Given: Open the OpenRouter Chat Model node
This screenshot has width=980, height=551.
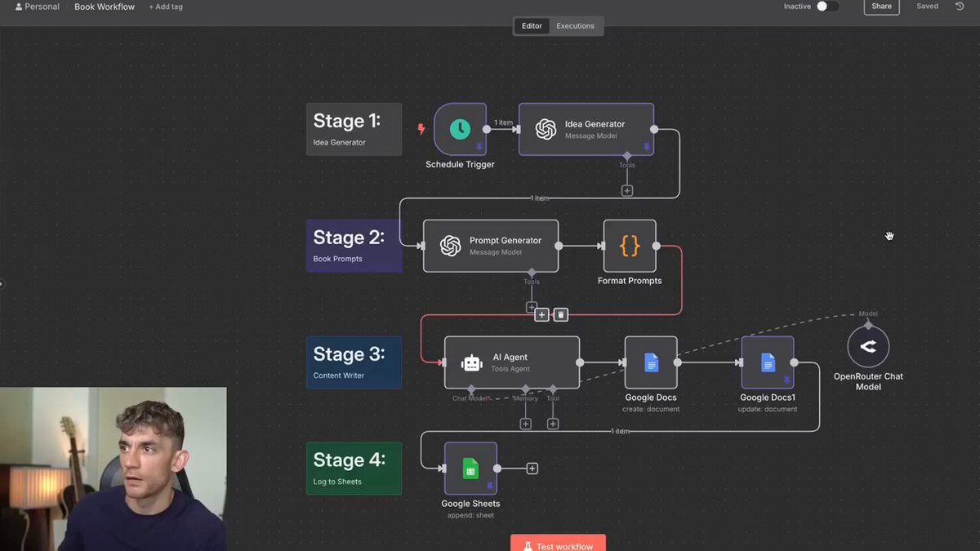Looking at the screenshot, I should click(x=868, y=346).
